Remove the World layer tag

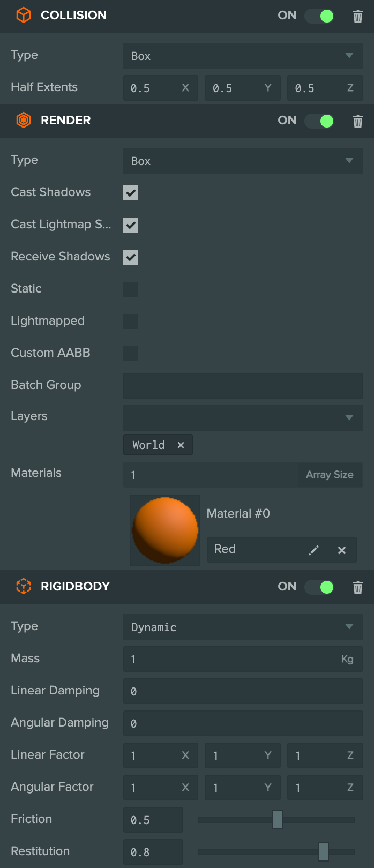point(181,445)
